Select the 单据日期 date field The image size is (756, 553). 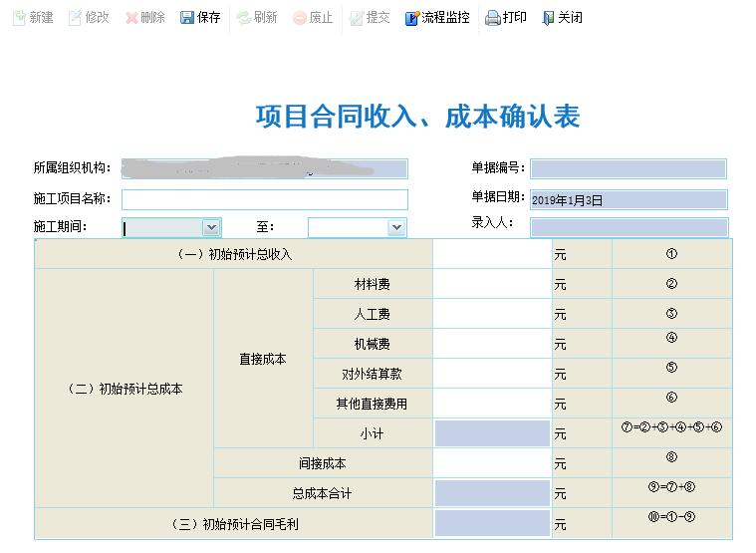628,200
